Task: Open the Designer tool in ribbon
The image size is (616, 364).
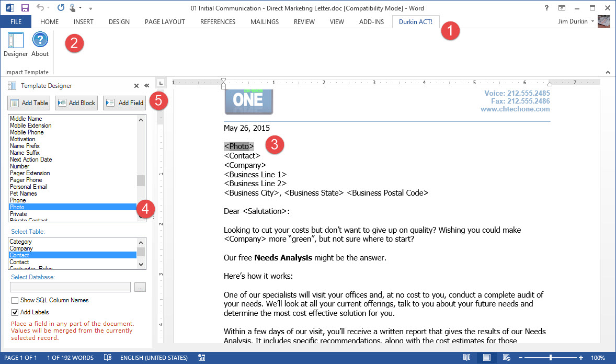Action: pyautogui.click(x=16, y=44)
